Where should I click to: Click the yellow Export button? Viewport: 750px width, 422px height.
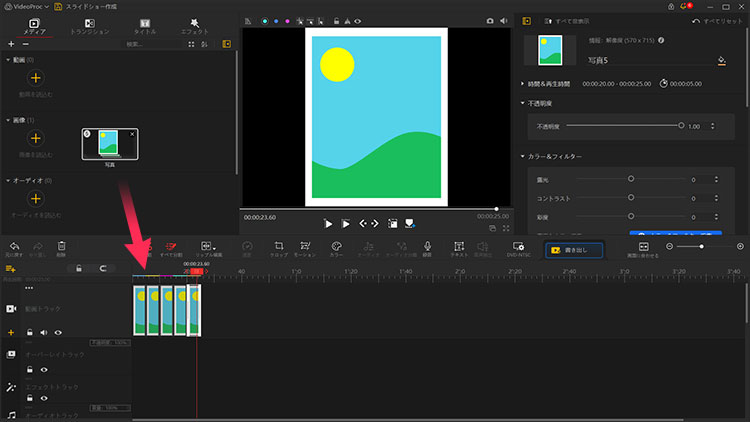coord(574,250)
